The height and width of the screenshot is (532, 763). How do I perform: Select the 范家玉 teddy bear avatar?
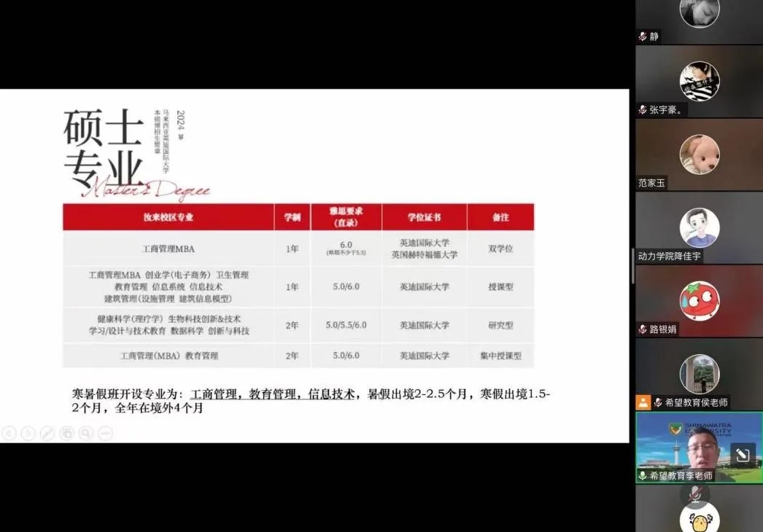tap(700, 154)
